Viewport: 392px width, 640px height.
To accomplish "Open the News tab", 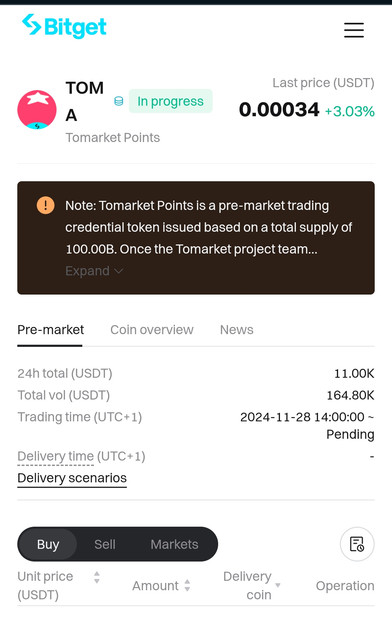I will [236, 330].
